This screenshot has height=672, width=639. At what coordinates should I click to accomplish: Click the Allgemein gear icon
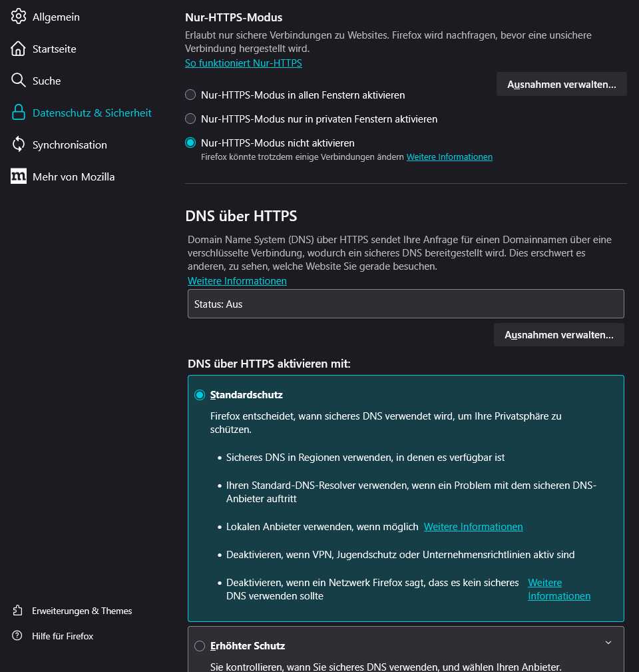click(19, 17)
